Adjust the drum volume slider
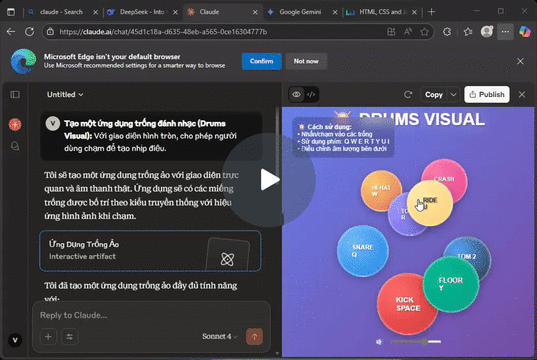 pyautogui.click(x=415, y=342)
